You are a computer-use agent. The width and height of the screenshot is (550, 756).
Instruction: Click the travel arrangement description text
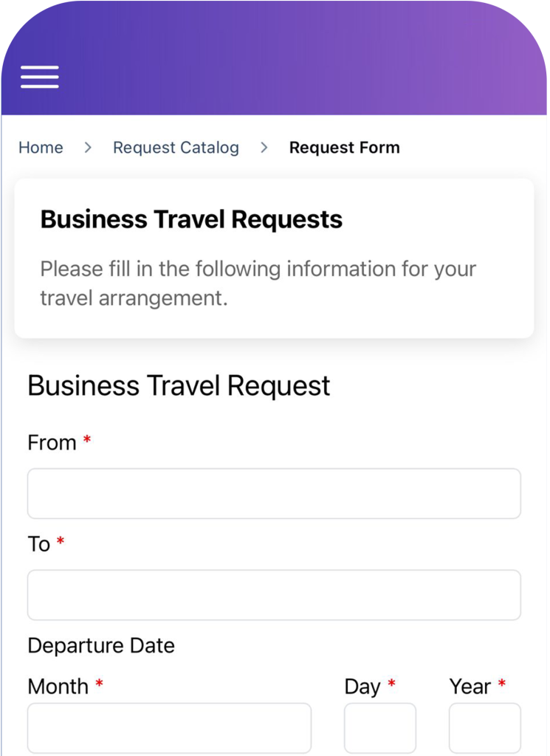point(258,283)
